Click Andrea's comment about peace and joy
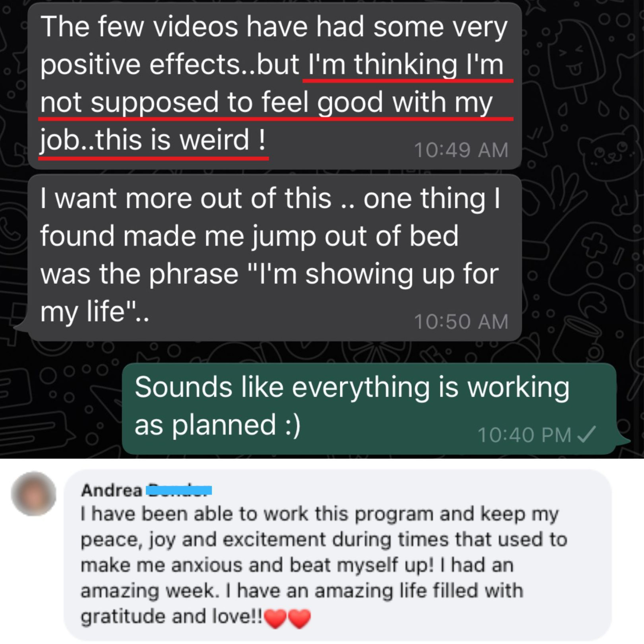644x644 pixels. click(324, 565)
